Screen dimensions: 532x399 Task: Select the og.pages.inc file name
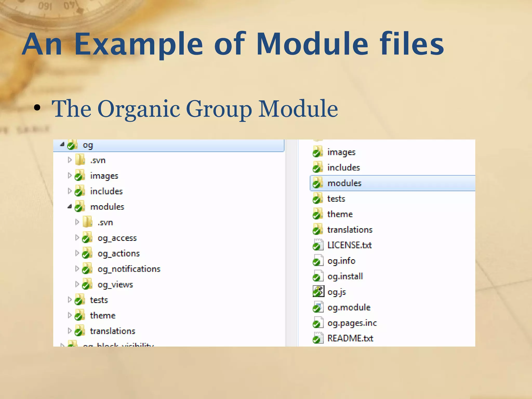[x=352, y=323]
